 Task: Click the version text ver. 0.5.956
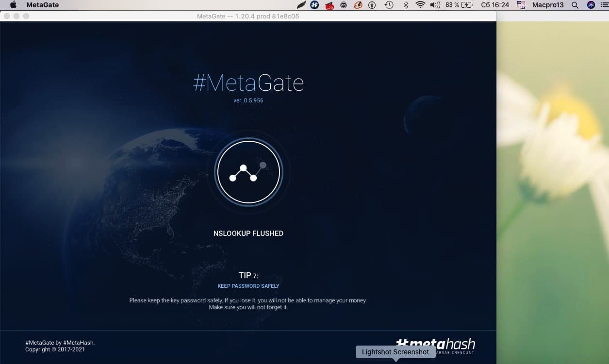248,100
